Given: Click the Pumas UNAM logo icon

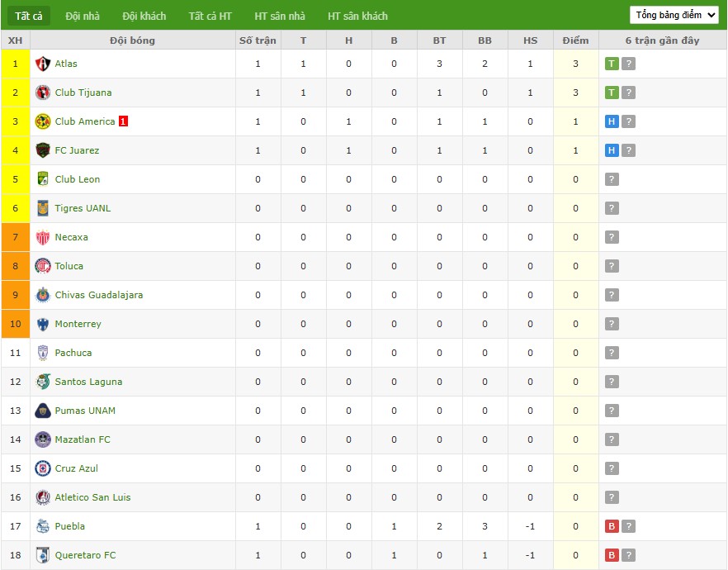Looking at the screenshot, I should pos(43,411).
